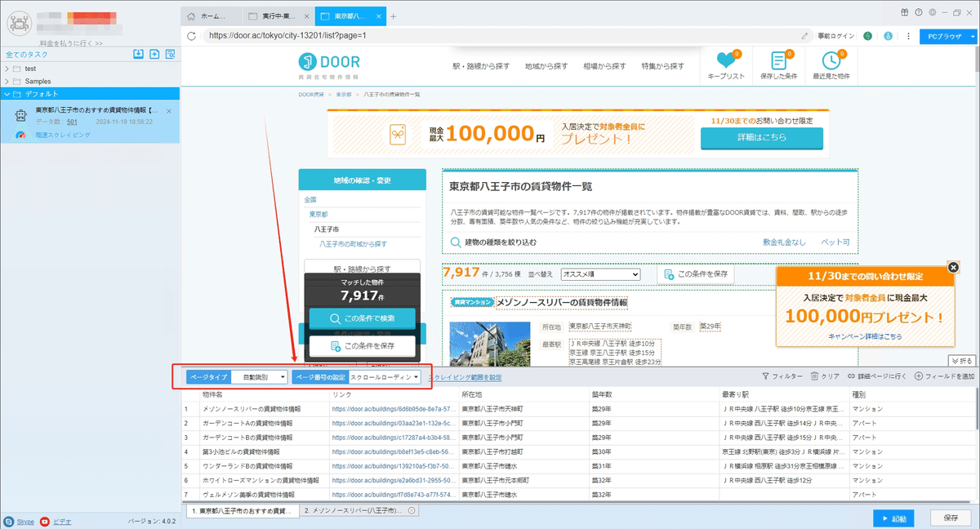Add a new browser tab with plus
The height and width of the screenshot is (529, 980).
(393, 16)
